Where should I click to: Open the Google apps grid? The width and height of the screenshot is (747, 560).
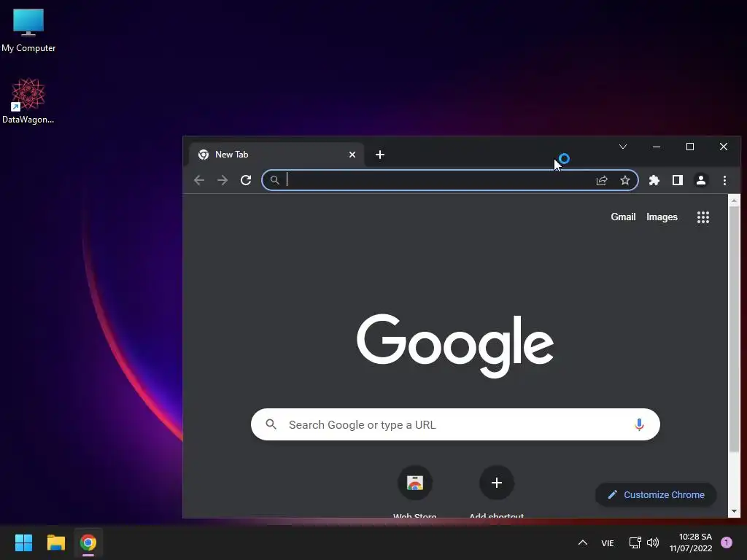coord(703,217)
